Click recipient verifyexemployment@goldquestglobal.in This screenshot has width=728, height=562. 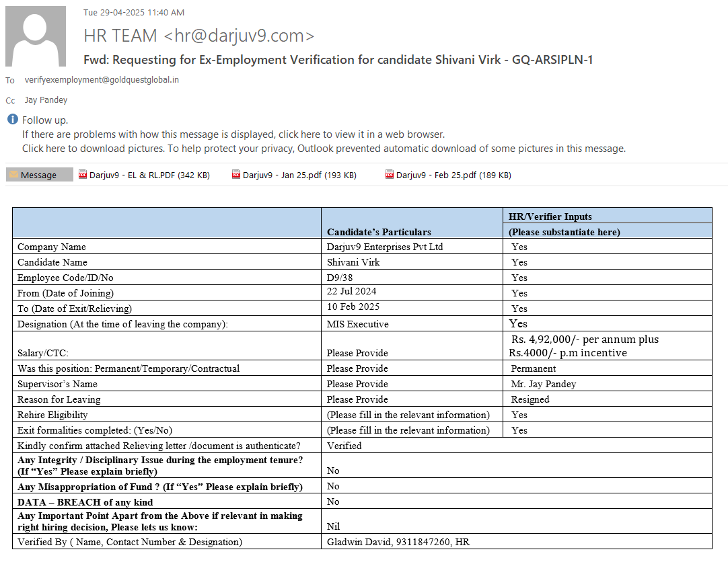point(102,80)
